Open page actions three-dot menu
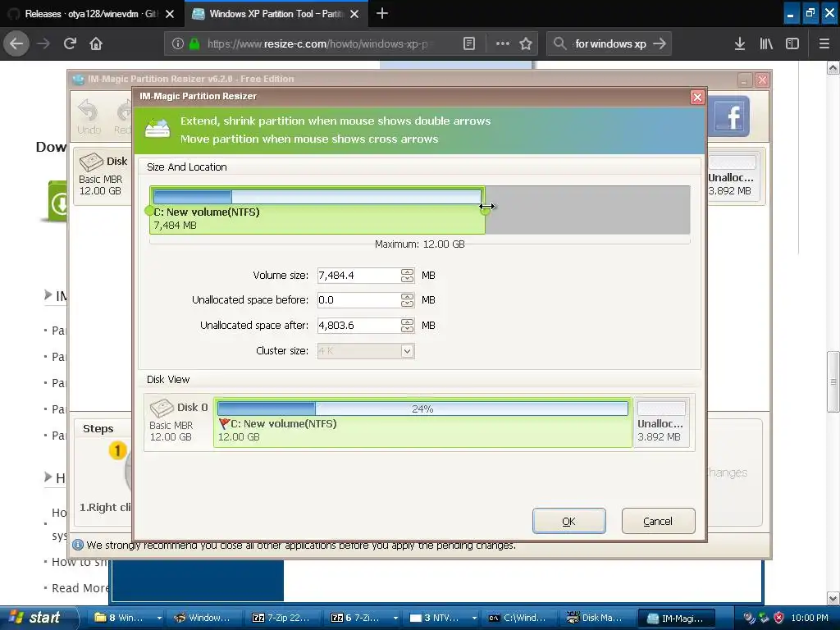 point(503,43)
